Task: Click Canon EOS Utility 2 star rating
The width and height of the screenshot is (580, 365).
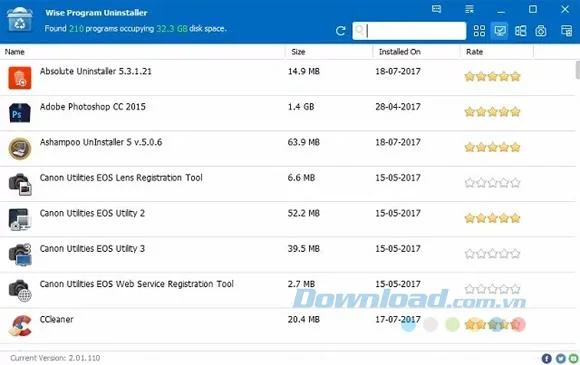Action: pyautogui.click(x=492, y=218)
